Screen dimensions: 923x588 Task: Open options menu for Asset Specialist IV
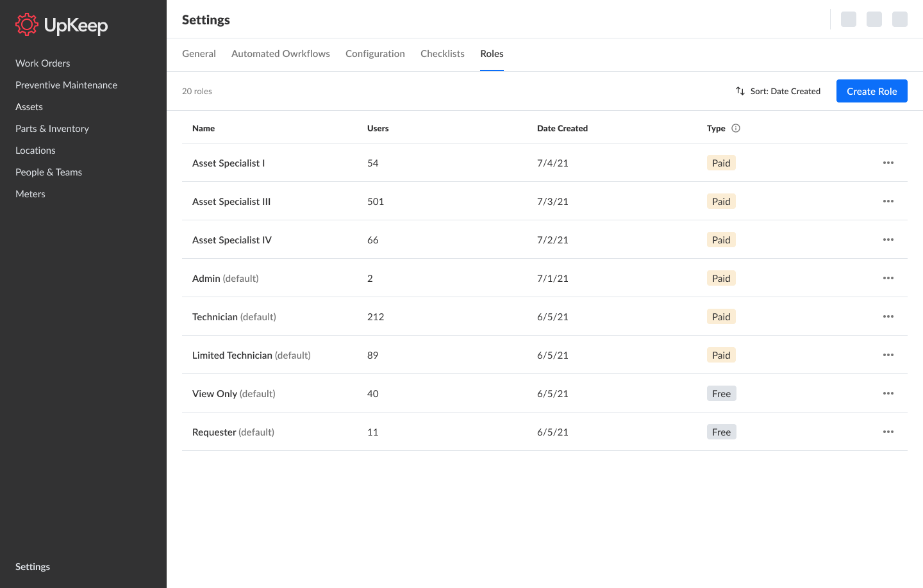click(x=888, y=240)
